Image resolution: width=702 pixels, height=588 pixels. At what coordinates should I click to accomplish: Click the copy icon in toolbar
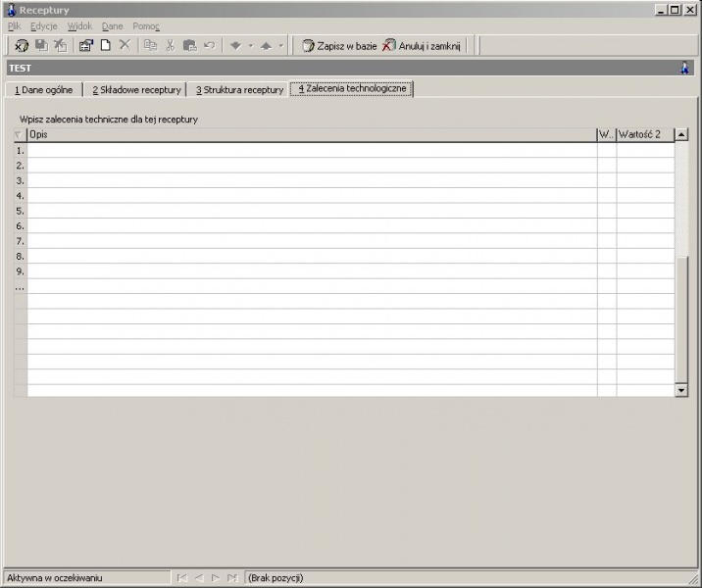(x=150, y=45)
